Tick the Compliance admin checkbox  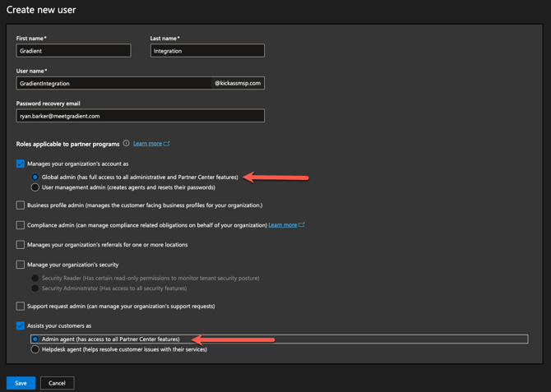[21, 225]
